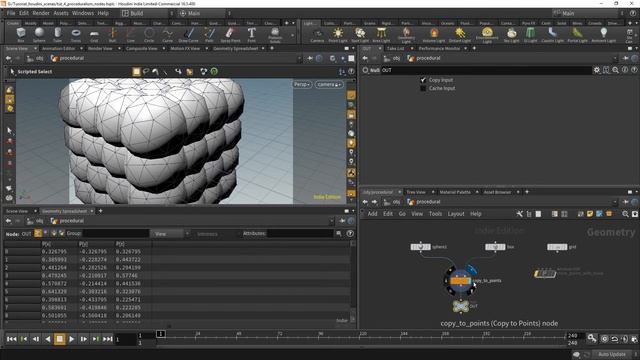Switch to the Material Palette tab

pyautogui.click(x=455, y=192)
